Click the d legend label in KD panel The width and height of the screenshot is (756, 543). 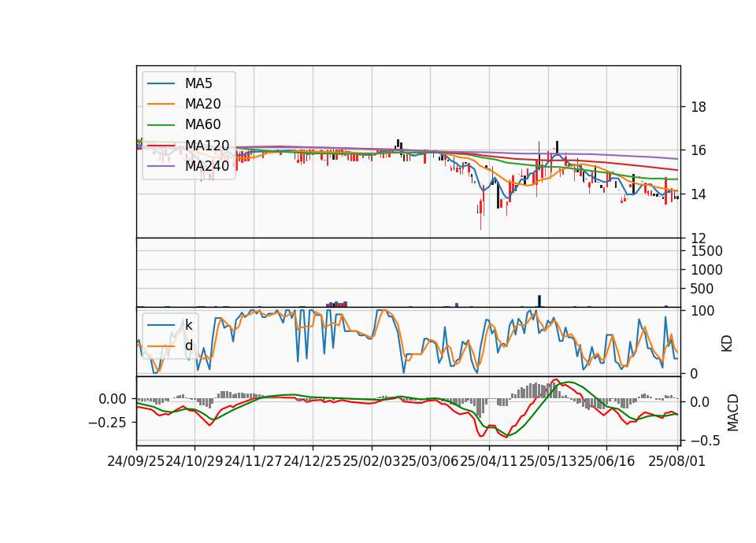pyautogui.click(x=189, y=345)
